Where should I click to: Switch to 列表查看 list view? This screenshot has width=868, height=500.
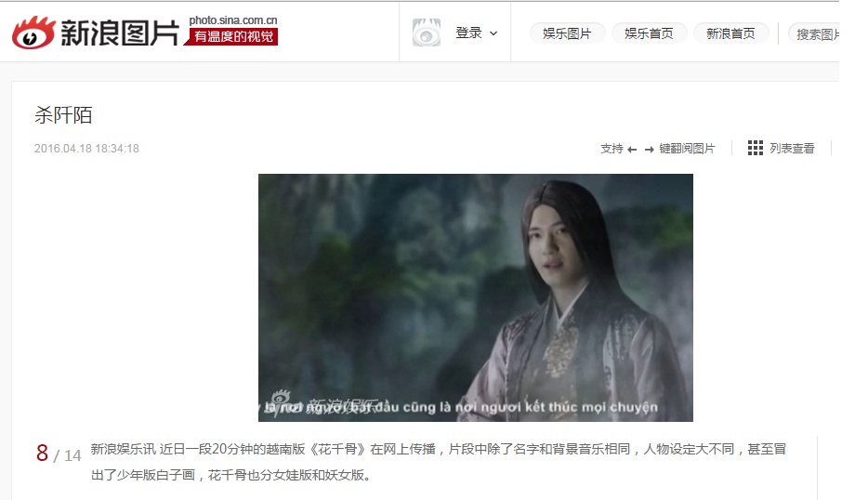pos(792,149)
